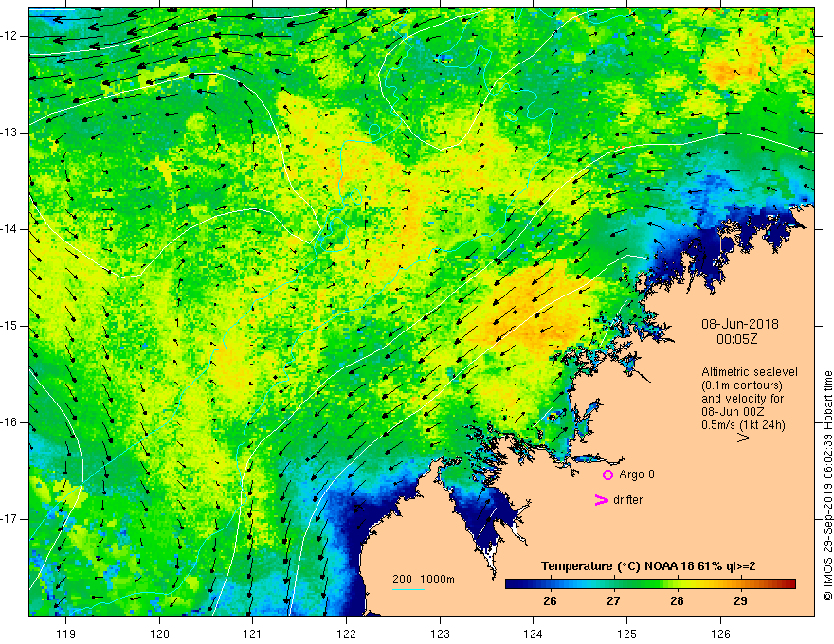
Task: Click longitude axis label '121'
Action: pyautogui.click(x=253, y=634)
